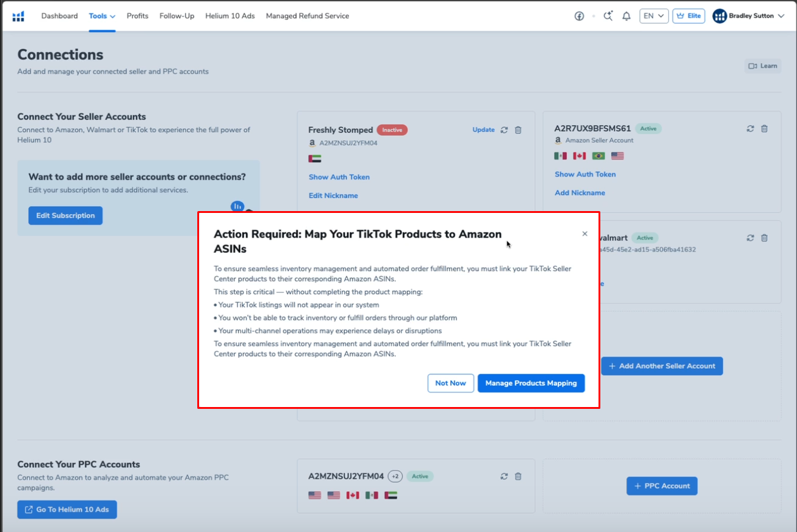Open the EN language dropdown
Viewport: 797px width, 532px height.
tap(653, 16)
